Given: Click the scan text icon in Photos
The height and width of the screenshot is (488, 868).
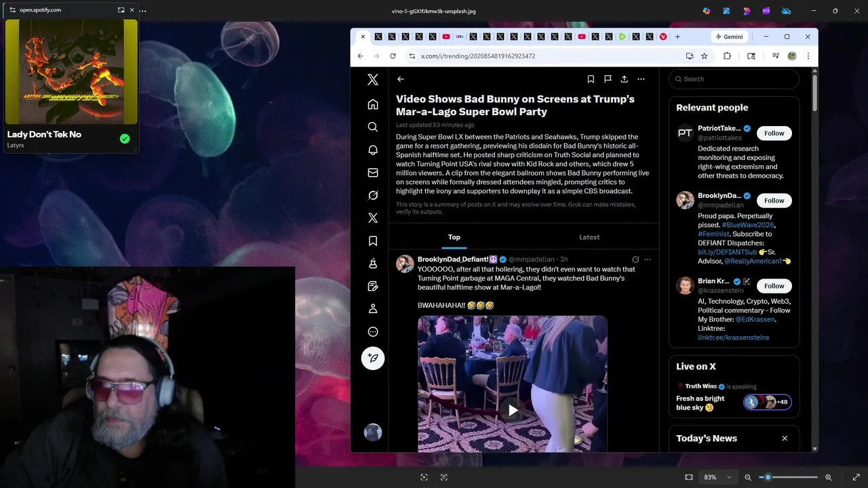Looking at the screenshot, I should point(444,477).
